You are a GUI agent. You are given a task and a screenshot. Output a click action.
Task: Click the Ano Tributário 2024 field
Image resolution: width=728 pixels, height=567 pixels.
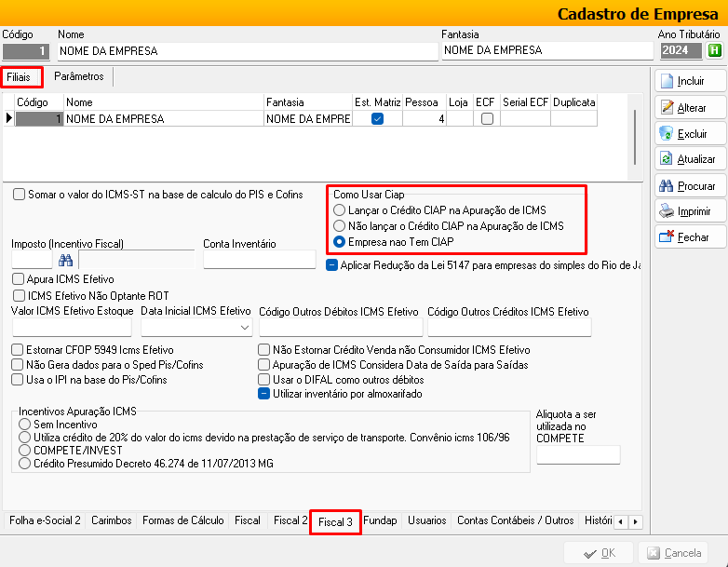pyautogui.click(x=681, y=50)
